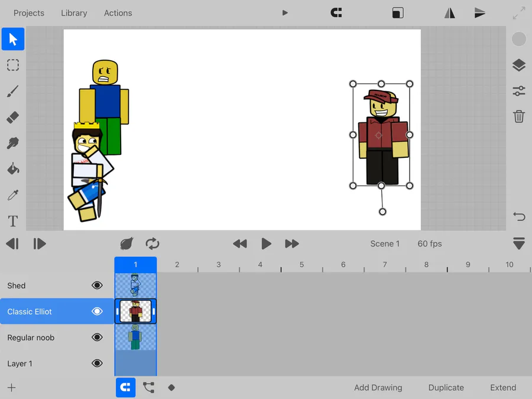Image resolution: width=532 pixels, height=399 pixels.
Task: Click the pivot crosshair on Elliot
Action: pyautogui.click(x=378, y=135)
